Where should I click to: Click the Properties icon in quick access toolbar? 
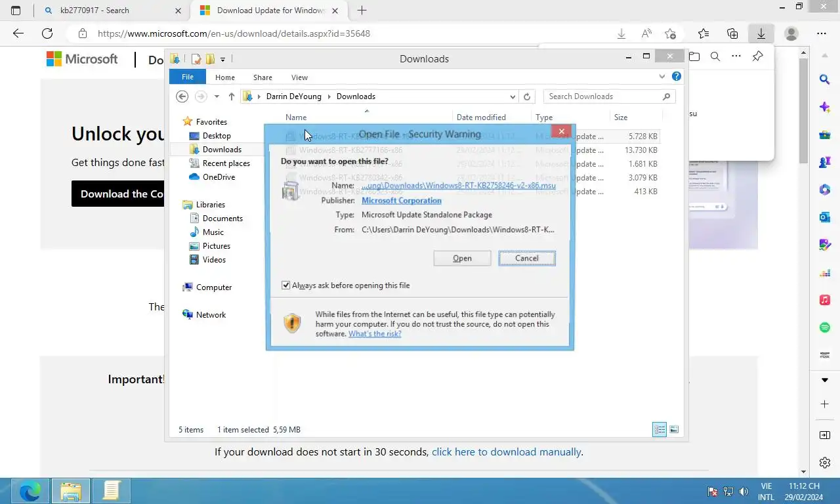pyautogui.click(x=196, y=59)
